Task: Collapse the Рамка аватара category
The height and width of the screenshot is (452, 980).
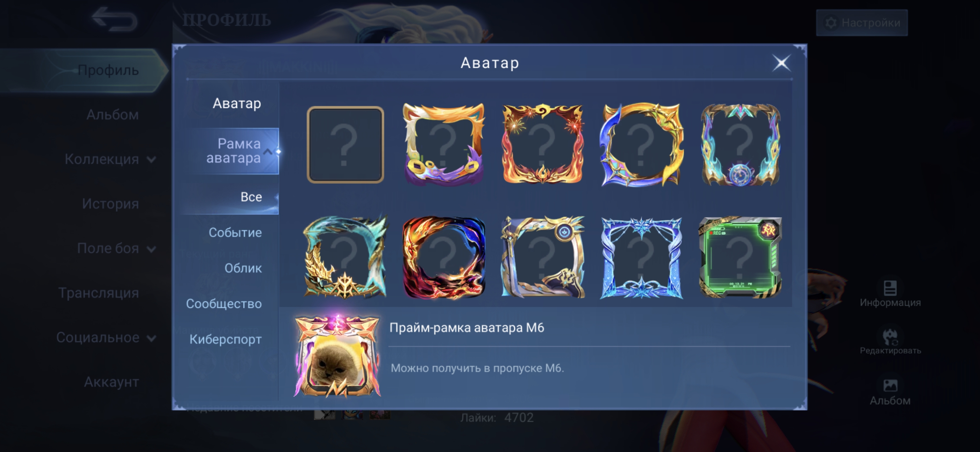Action: [x=268, y=152]
